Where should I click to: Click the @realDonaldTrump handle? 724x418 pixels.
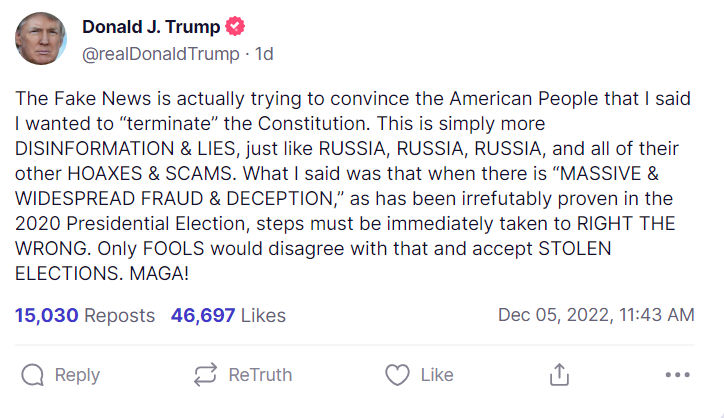tap(160, 53)
